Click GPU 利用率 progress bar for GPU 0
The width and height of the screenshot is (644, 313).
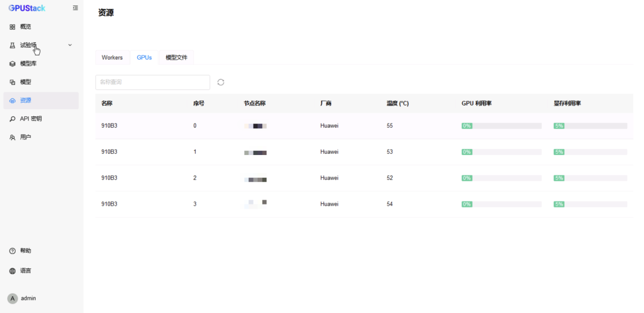pos(501,126)
